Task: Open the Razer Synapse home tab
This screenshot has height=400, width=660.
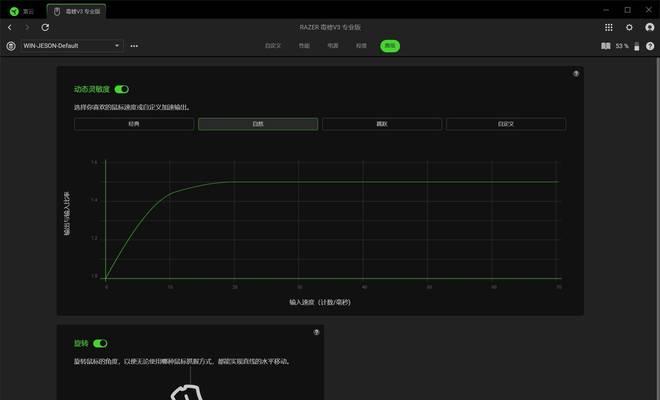Action: pyautogui.click(x=22, y=11)
